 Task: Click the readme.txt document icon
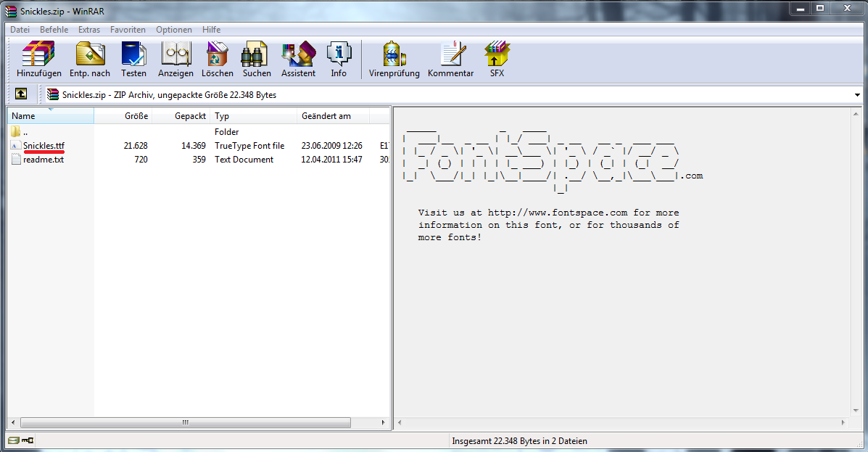(15, 160)
